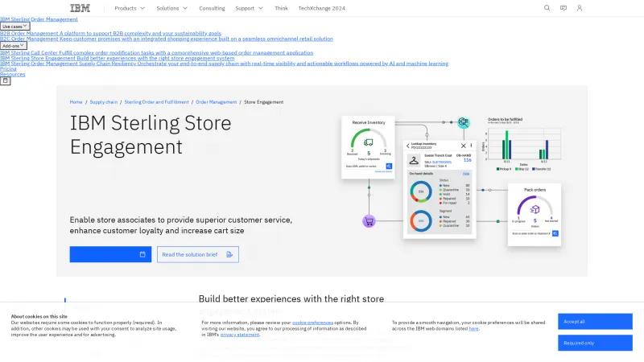Click the hanger icon in inventory card
The height and width of the screenshot is (362, 644).
(x=414, y=160)
